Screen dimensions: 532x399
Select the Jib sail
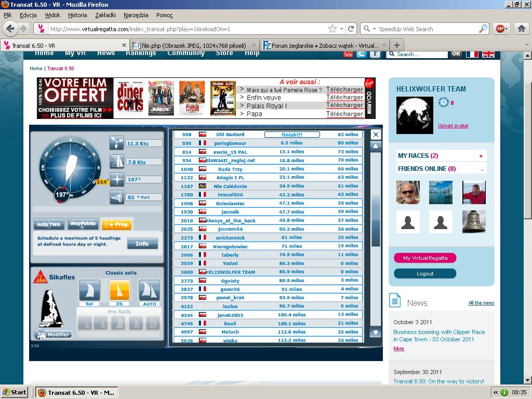pos(119,291)
